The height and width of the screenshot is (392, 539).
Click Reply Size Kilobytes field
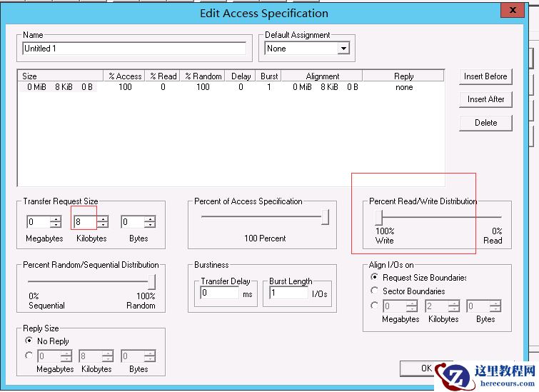coord(91,356)
